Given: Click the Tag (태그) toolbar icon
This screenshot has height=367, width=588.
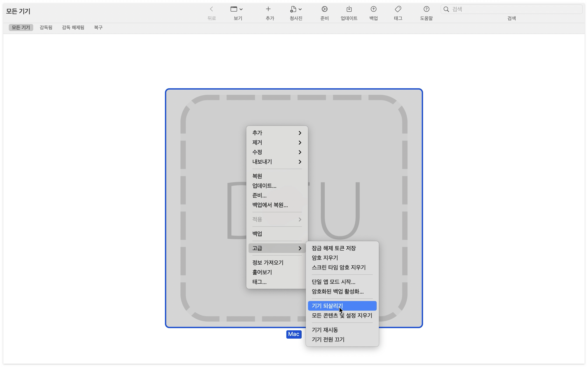Looking at the screenshot, I should point(398,9).
